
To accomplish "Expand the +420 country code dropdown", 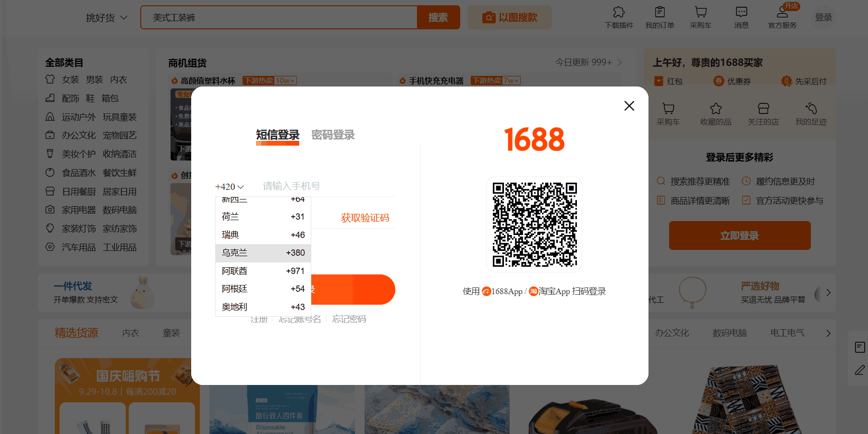I will pyautogui.click(x=230, y=186).
